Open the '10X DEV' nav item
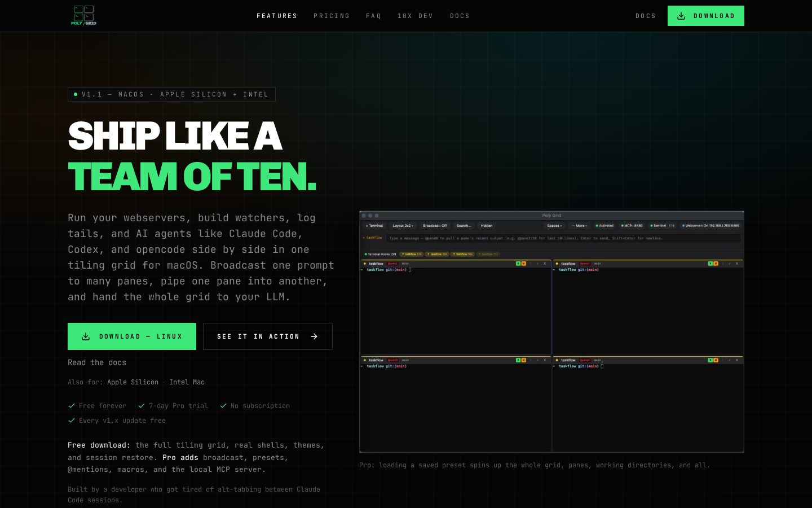 [x=415, y=16]
